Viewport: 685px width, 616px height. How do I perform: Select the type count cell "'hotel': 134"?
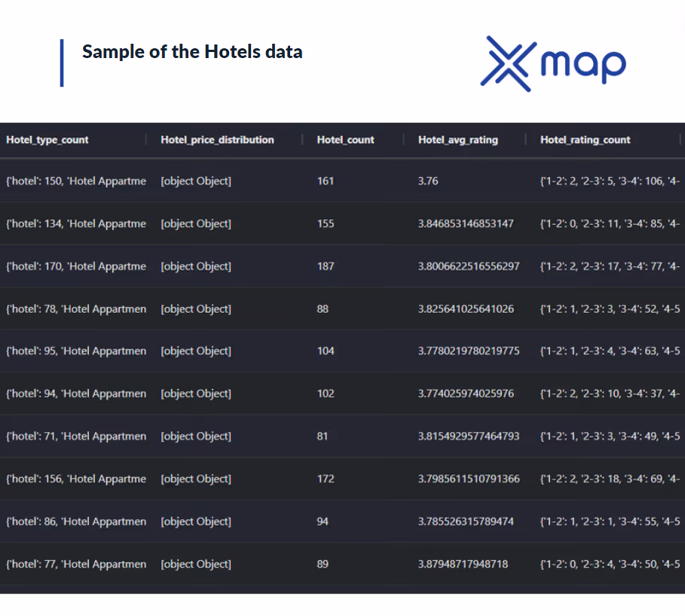click(x=76, y=224)
